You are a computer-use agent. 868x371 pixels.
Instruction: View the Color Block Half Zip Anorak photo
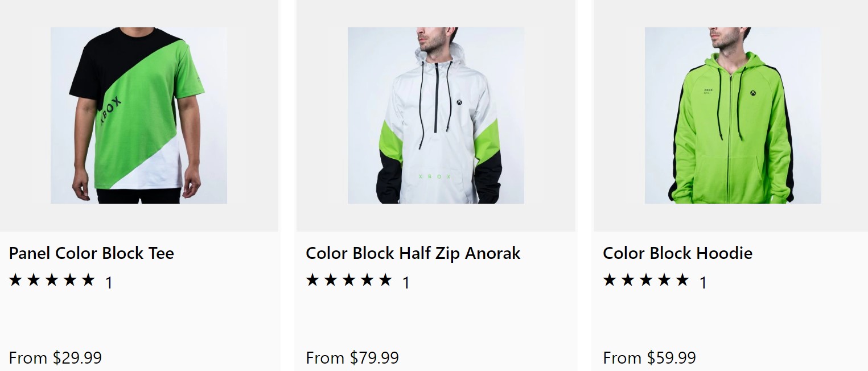tap(436, 116)
